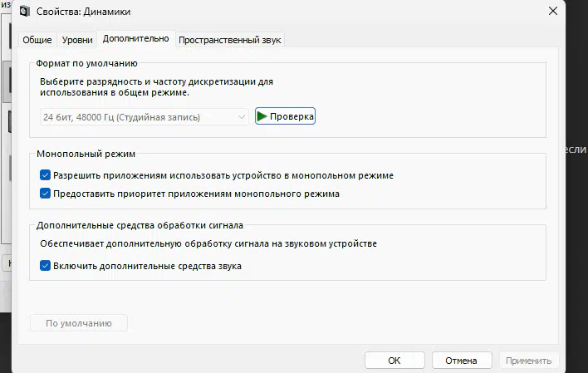Image resolution: width=588 pixels, height=373 pixels.
Task: Click the Применить button
Action: click(528, 361)
